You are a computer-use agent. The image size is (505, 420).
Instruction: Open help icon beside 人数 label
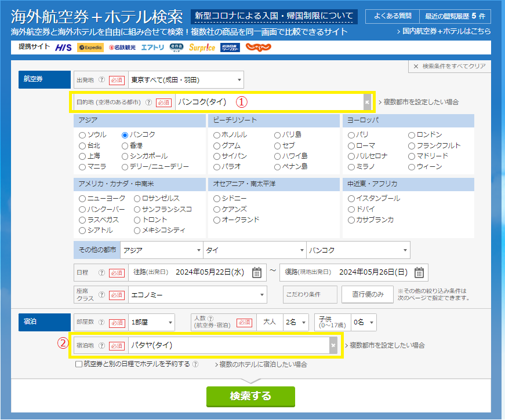[x=210, y=318]
